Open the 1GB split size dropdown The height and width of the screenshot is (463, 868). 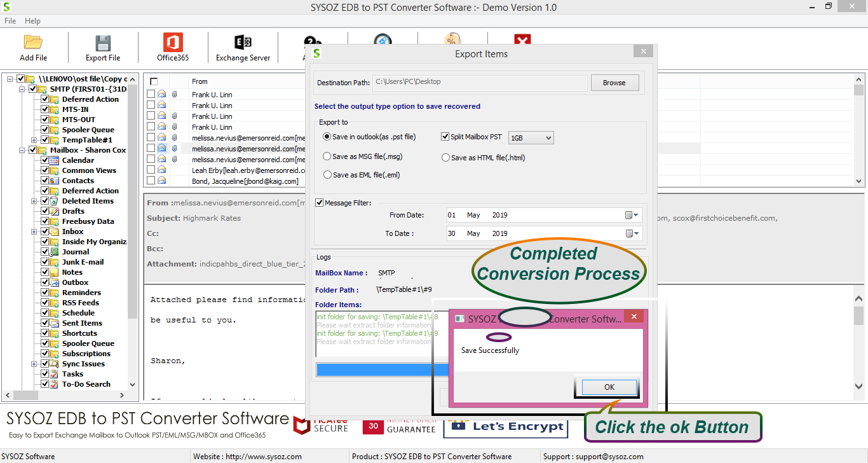531,138
